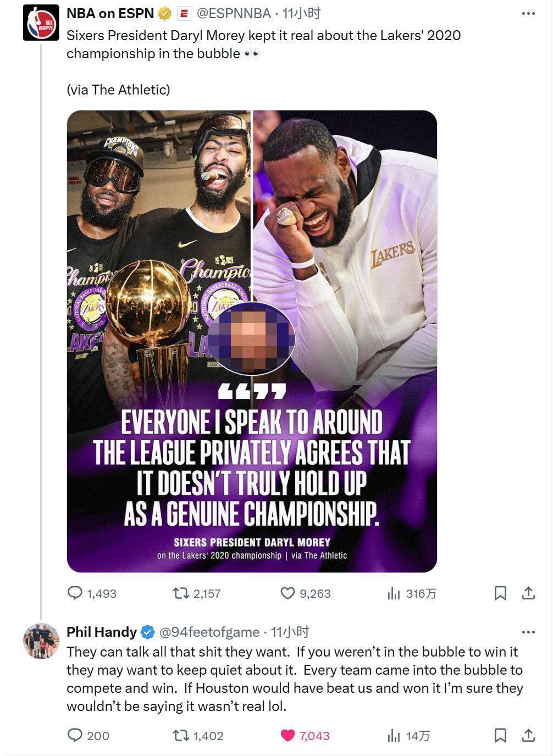Open the @ESPNNBA handle link

pos(234,13)
